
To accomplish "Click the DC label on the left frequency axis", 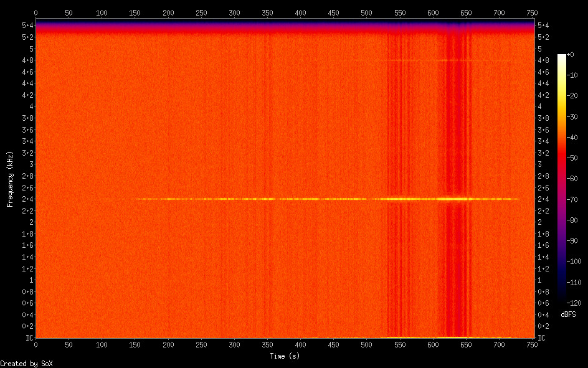I will [28, 338].
